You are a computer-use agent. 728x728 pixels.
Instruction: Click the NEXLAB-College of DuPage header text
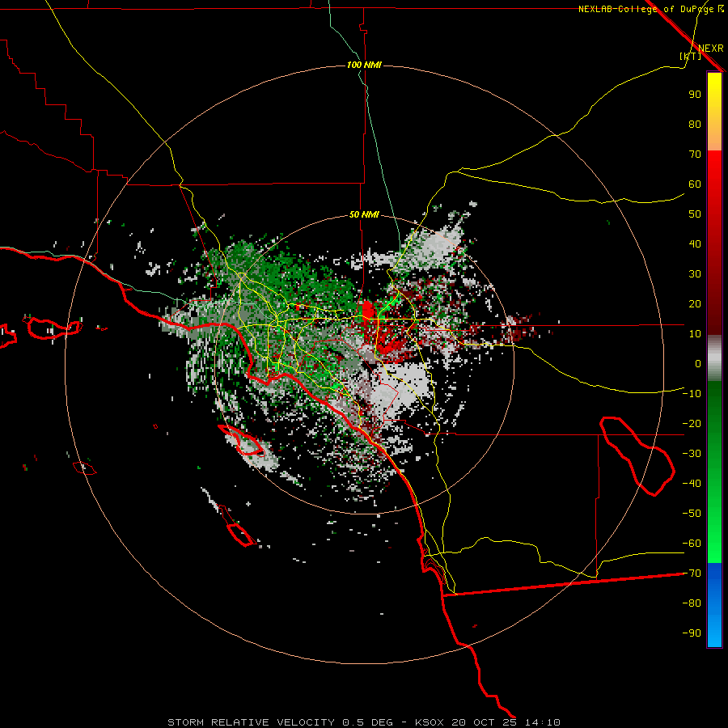651,9
